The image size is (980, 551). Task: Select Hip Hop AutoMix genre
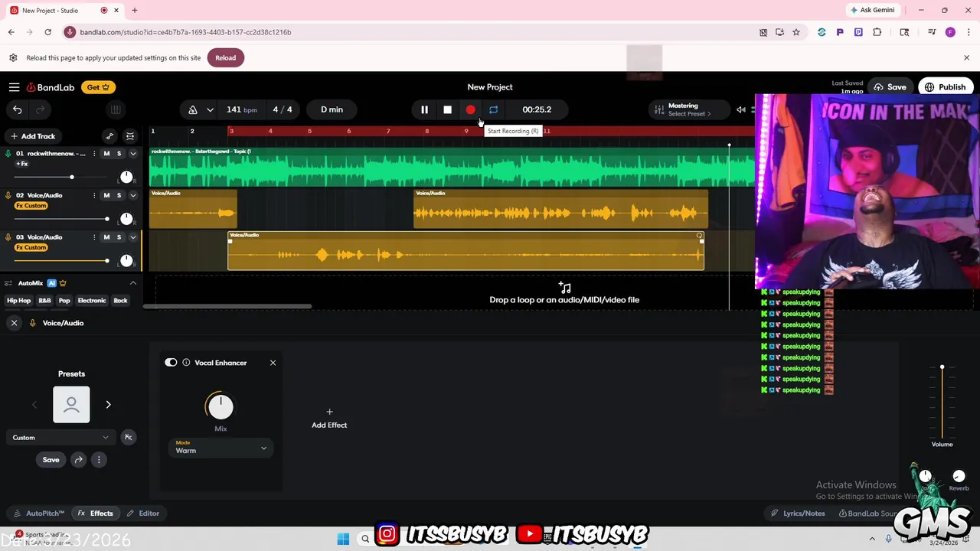pyautogui.click(x=19, y=301)
